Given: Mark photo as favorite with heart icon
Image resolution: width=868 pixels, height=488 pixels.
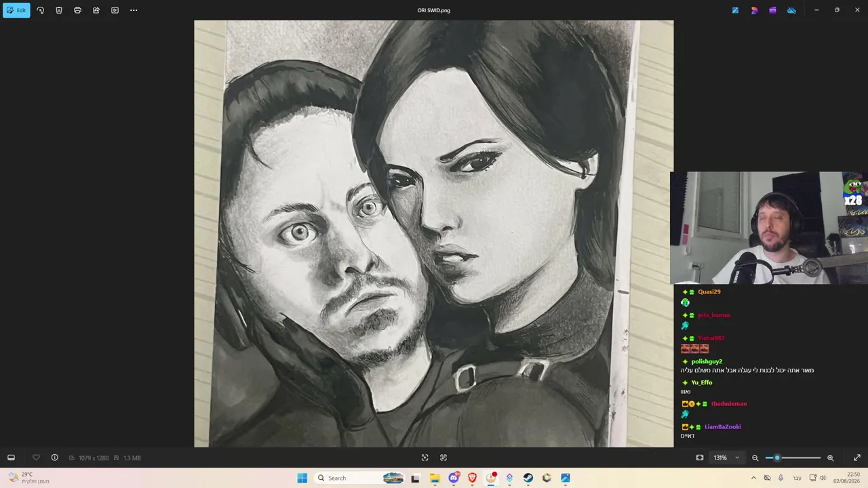Looking at the screenshot, I should (x=36, y=457).
